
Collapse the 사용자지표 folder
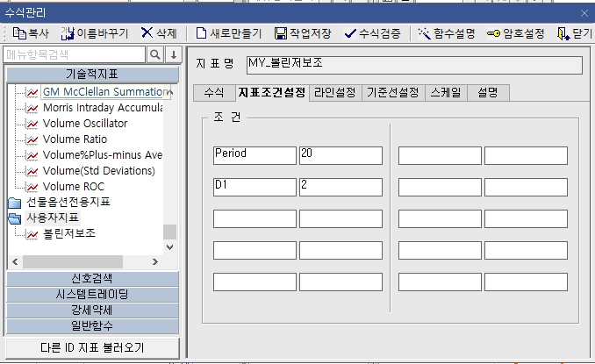[x=15, y=218]
